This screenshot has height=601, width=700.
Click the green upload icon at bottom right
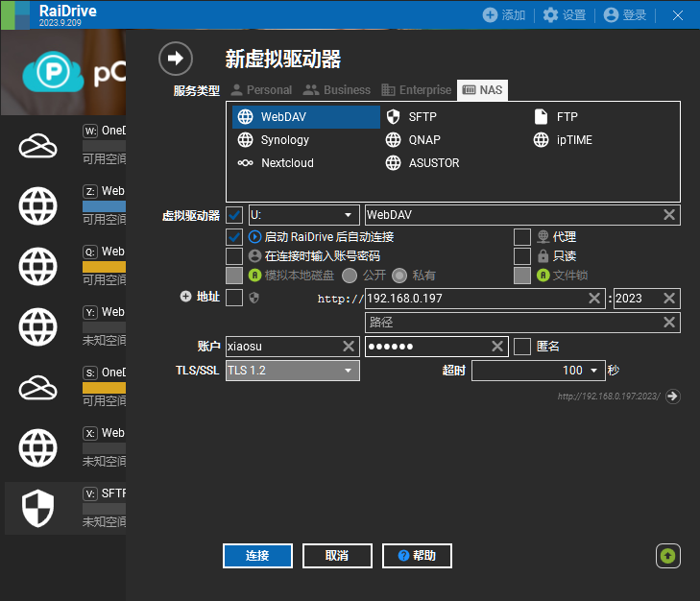point(668,555)
